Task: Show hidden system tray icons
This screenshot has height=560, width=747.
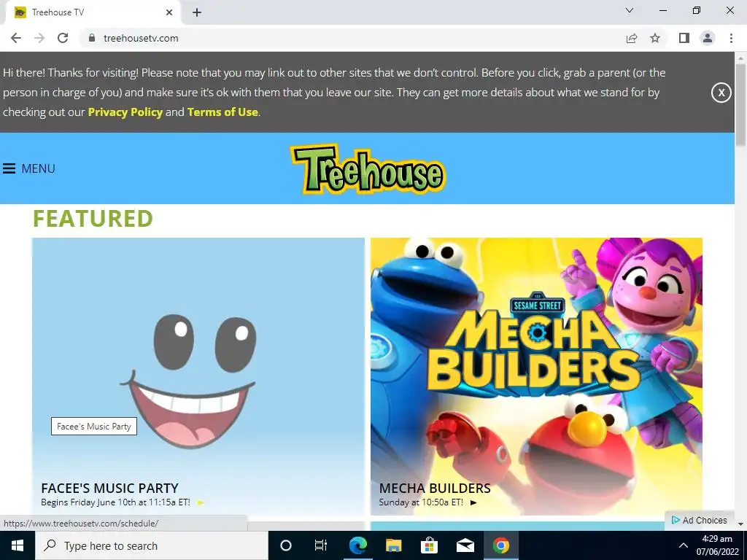Action: coord(683,545)
